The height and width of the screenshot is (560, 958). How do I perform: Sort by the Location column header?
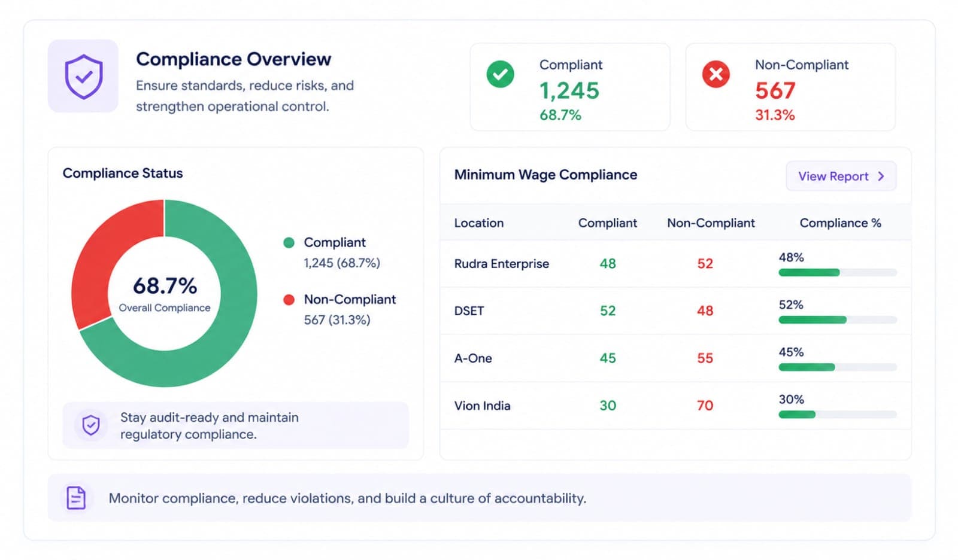478,223
